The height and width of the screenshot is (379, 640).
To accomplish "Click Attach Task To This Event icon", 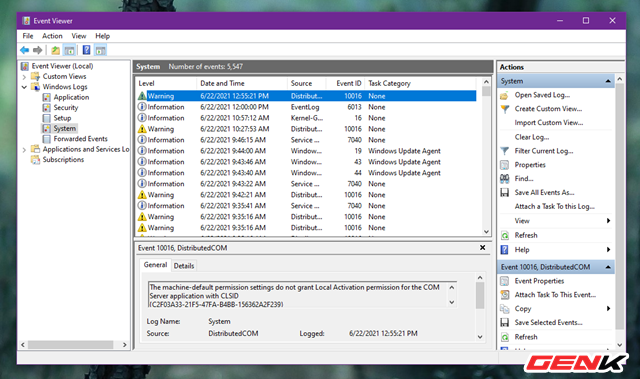I will 505,295.
